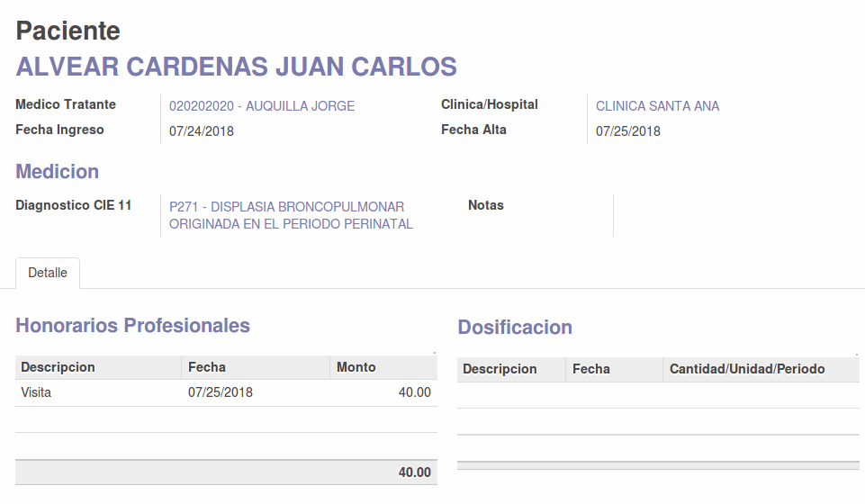This screenshot has height=504, width=865.
Task: Click the Honorarios total 40.00 footer
Action: 415,472
